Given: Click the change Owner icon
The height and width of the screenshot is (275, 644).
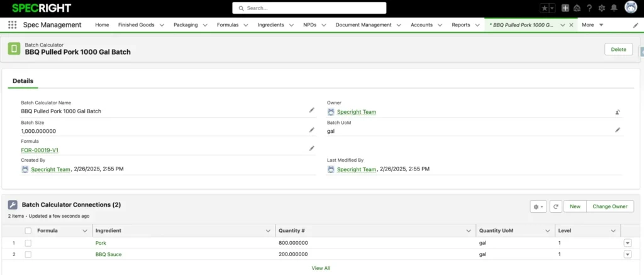Looking at the screenshot, I should click(x=618, y=112).
